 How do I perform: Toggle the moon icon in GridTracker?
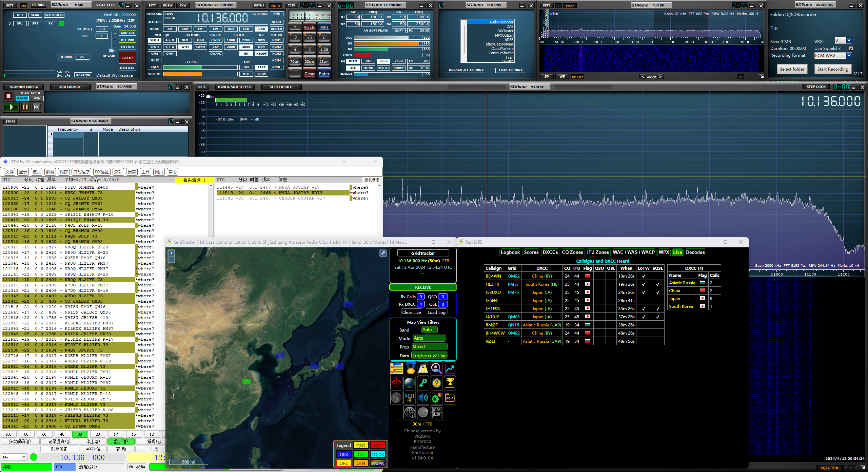[396, 397]
